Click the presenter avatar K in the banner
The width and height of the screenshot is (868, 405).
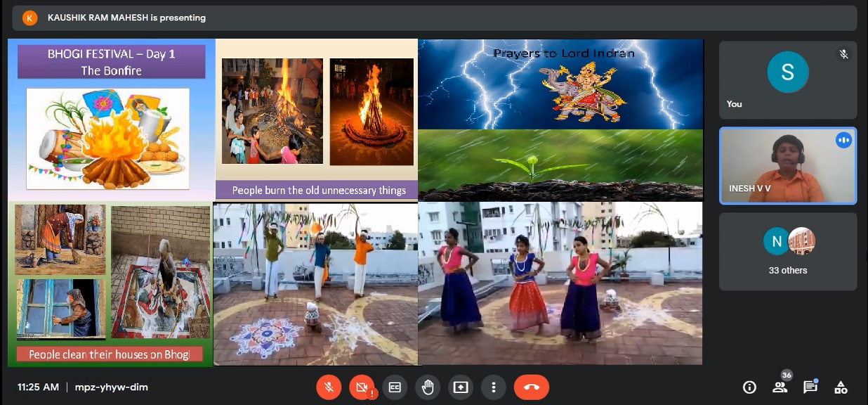click(29, 18)
